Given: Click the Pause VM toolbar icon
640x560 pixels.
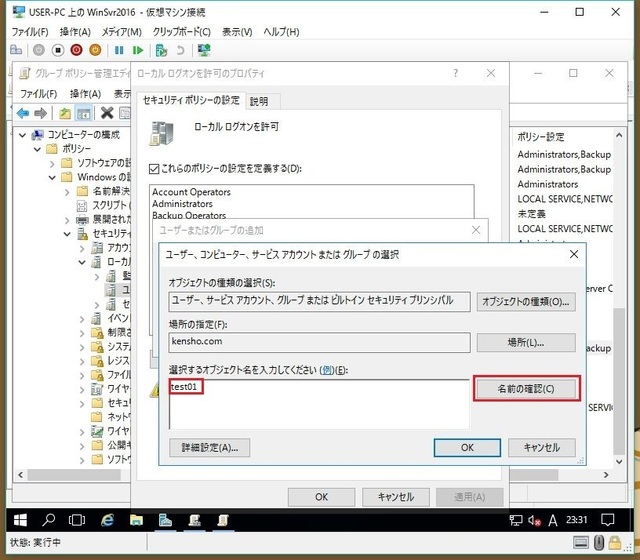Looking at the screenshot, I should (x=120, y=49).
